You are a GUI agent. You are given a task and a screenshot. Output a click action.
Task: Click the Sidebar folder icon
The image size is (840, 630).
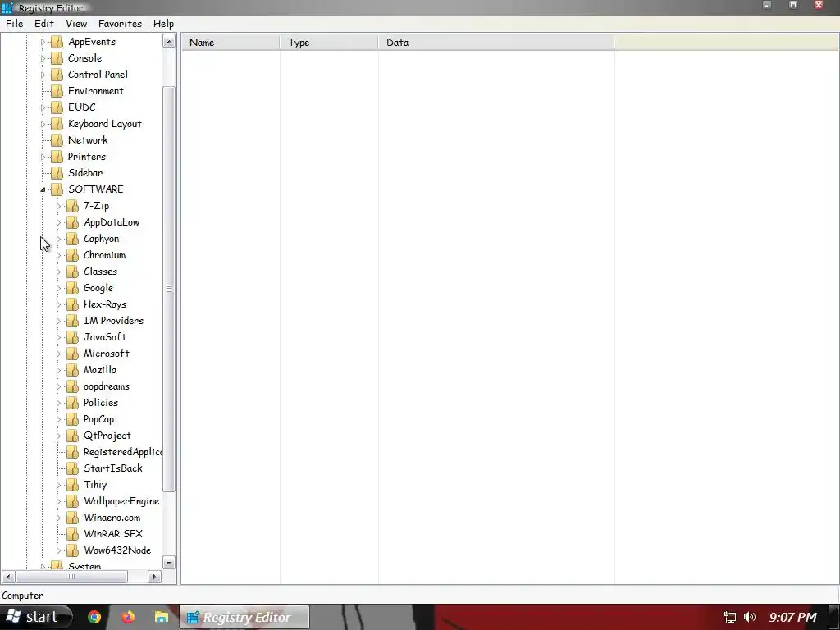(57, 173)
